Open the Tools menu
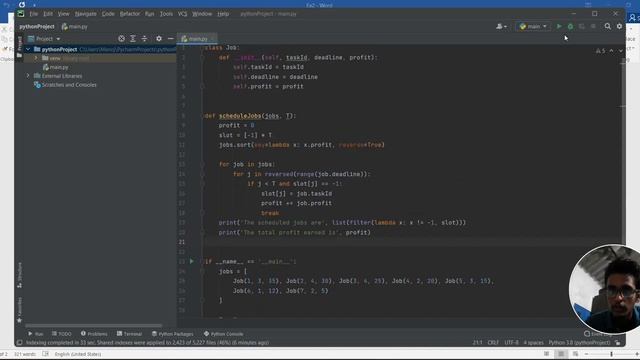Viewport: 640px width, 360px height. [x=166, y=14]
